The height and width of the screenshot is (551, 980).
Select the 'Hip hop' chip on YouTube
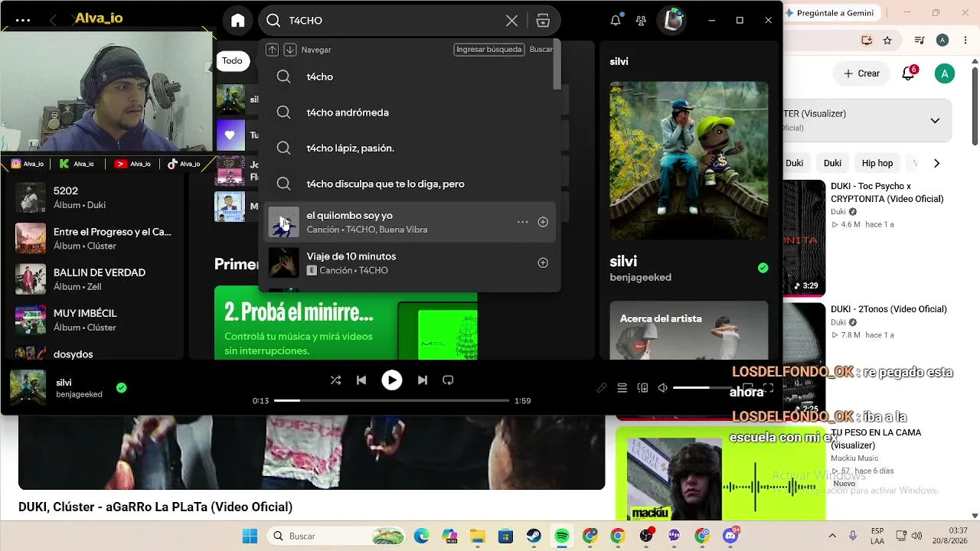877,163
